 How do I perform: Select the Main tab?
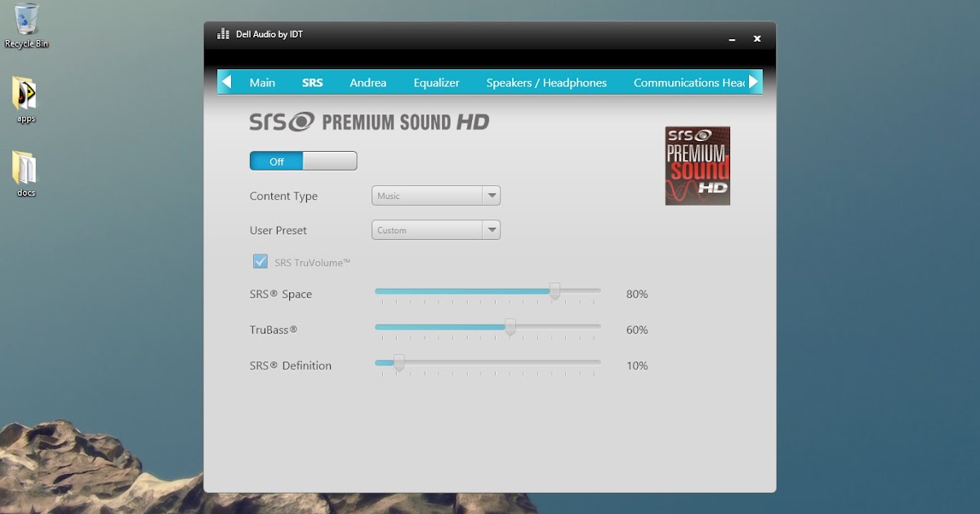click(262, 82)
